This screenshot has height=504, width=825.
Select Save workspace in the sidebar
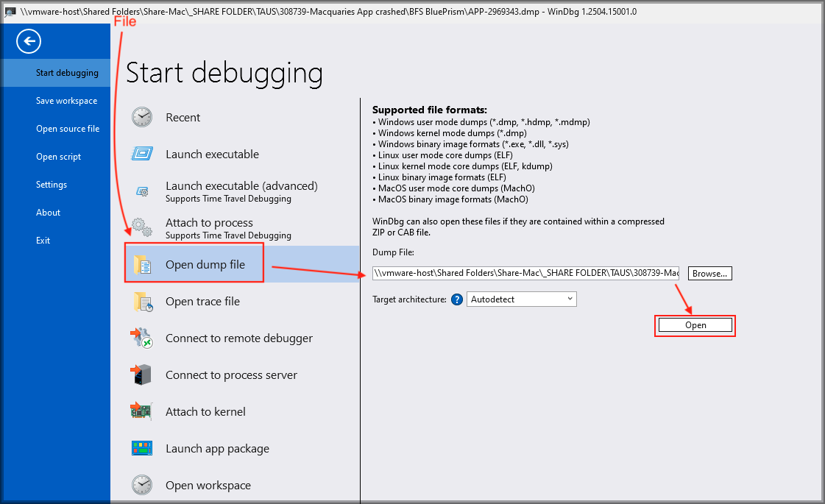66,101
